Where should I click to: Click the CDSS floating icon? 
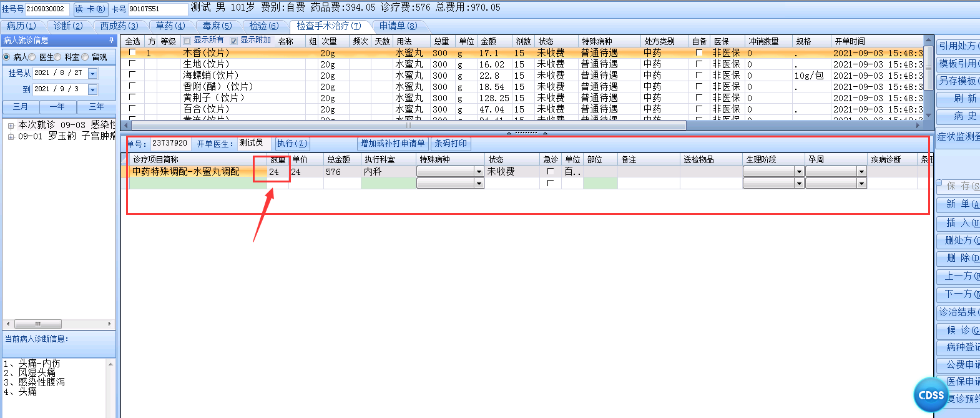click(x=931, y=395)
